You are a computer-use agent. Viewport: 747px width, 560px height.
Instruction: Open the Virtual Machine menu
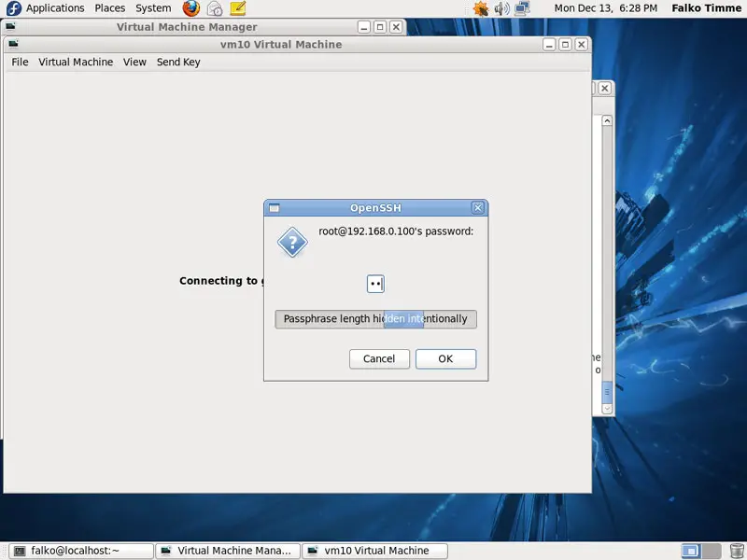coord(76,62)
